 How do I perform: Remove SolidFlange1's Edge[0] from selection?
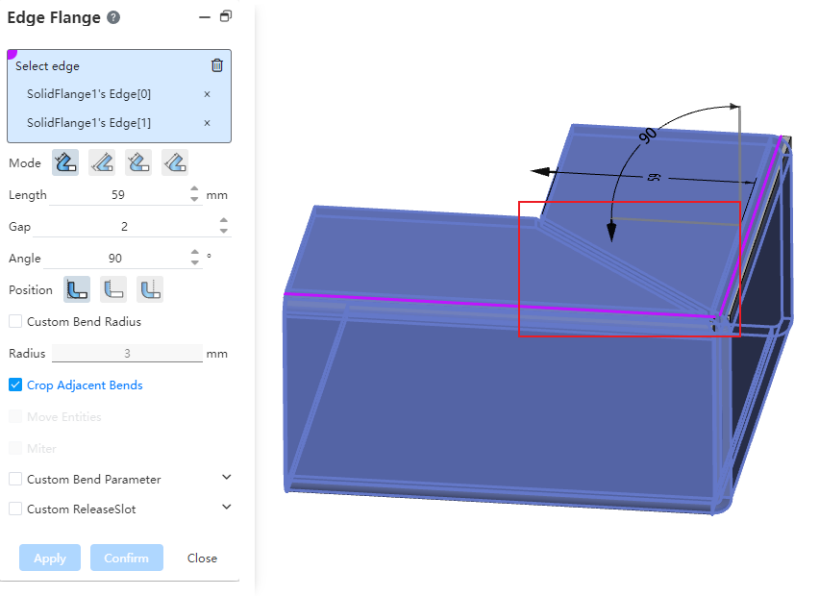[207, 94]
